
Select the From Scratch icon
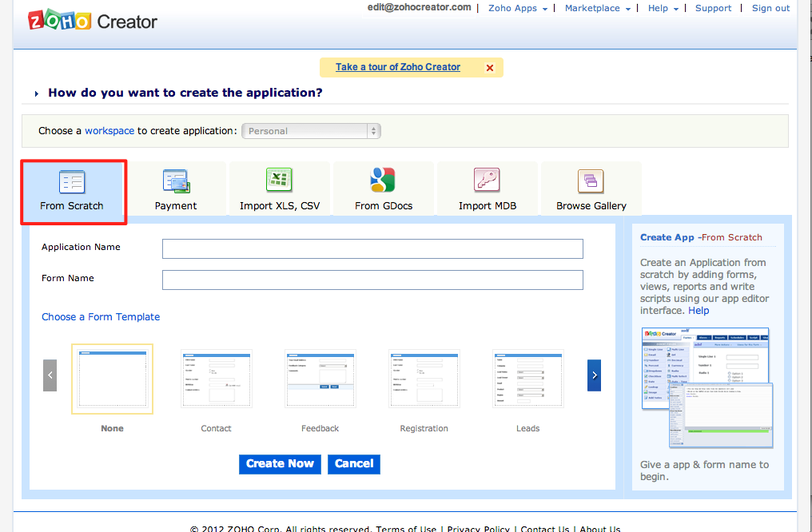[x=72, y=183]
